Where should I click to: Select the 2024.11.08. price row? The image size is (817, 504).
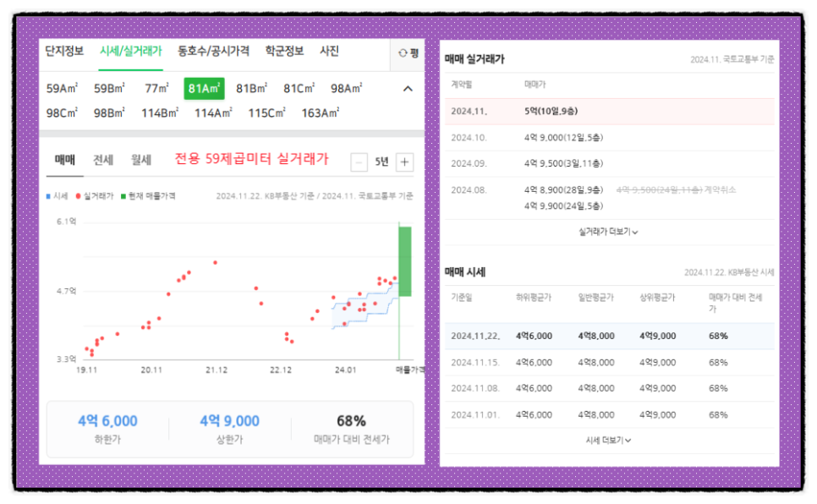pyautogui.click(x=609, y=388)
